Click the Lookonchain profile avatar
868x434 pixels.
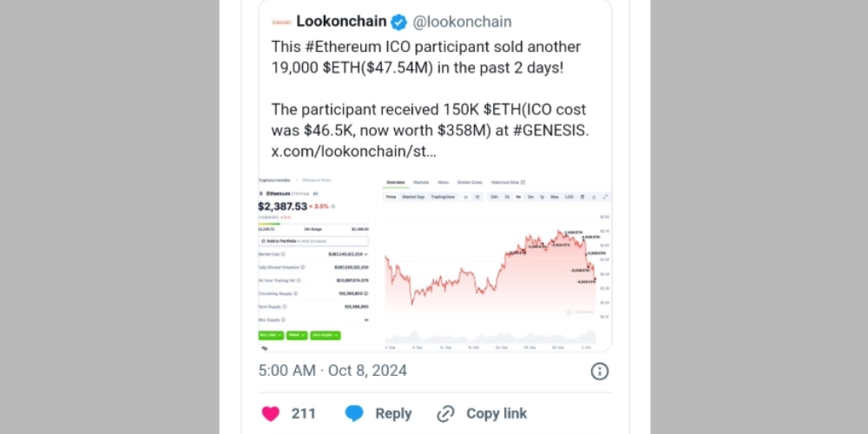[x=280, y=22]
